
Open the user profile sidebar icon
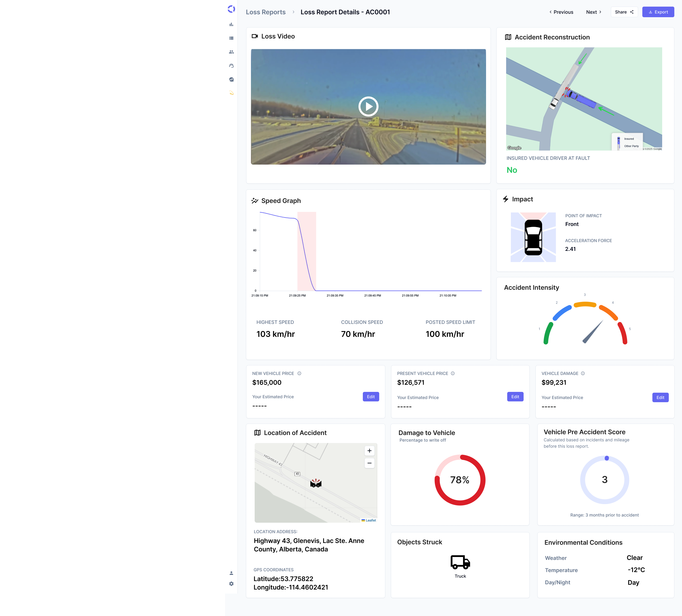[x=231, y=573]
